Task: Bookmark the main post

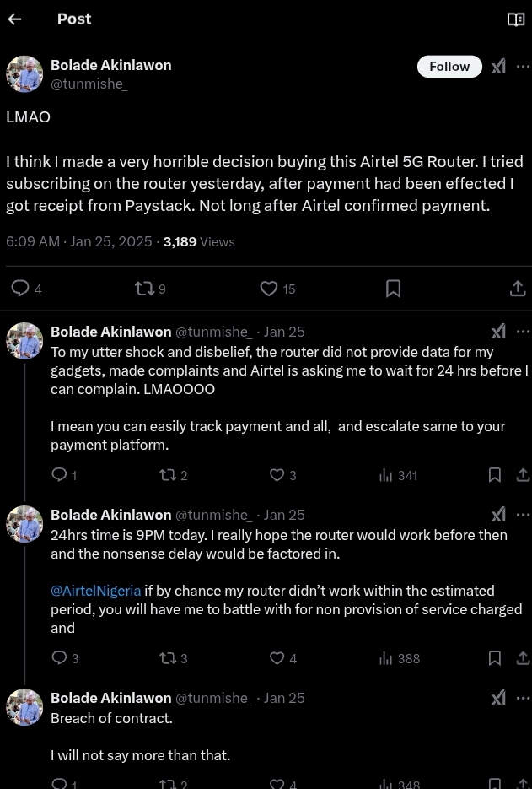Action: 393,289
